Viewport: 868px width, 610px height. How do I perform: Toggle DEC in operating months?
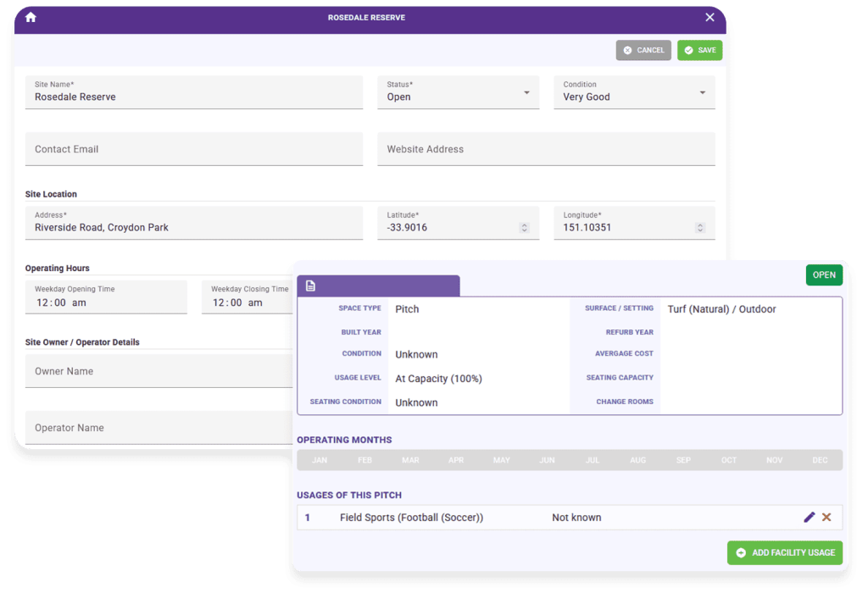click(820, 460)
